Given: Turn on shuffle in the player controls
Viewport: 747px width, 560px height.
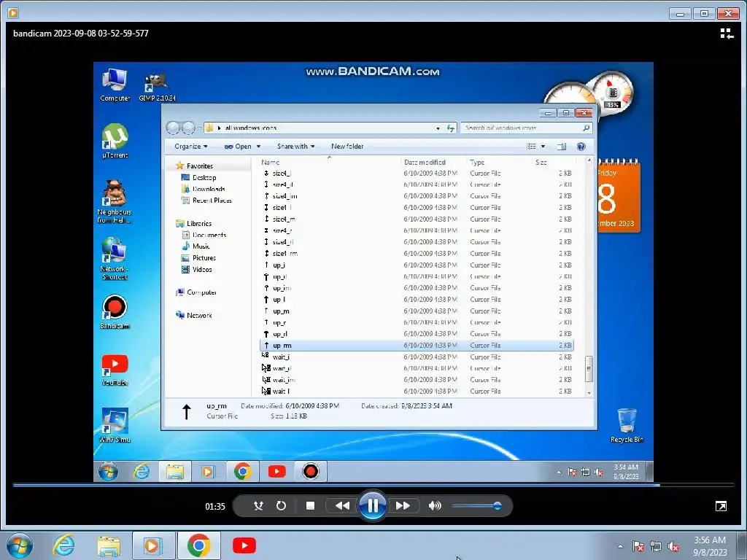Looking at the screenshot, I should pos(258,506).
